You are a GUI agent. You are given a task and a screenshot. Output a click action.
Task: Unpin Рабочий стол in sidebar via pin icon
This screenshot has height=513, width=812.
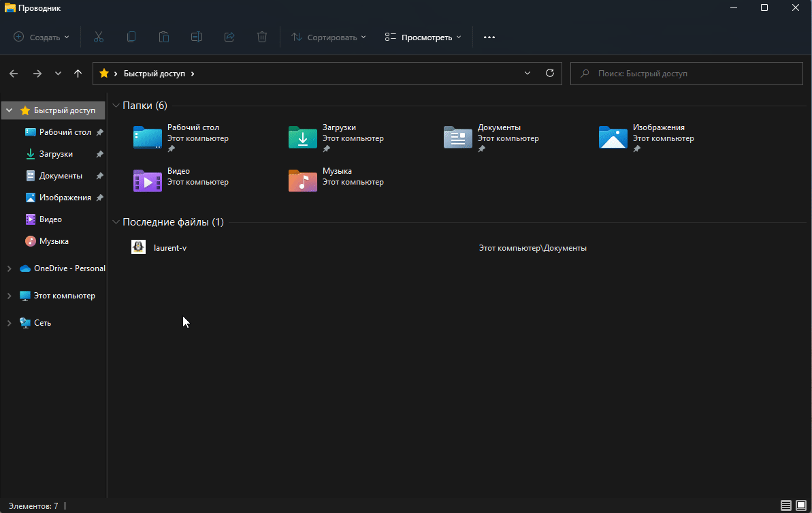(100, 132)
